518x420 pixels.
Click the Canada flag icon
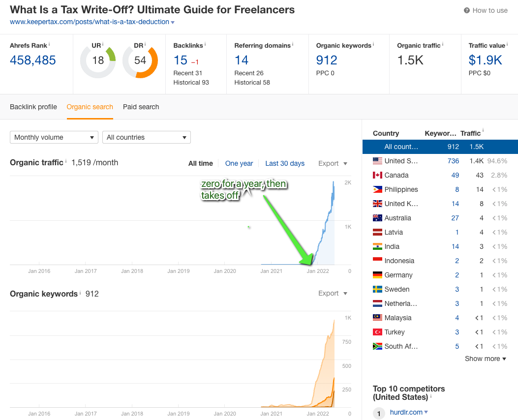[377, 175]
